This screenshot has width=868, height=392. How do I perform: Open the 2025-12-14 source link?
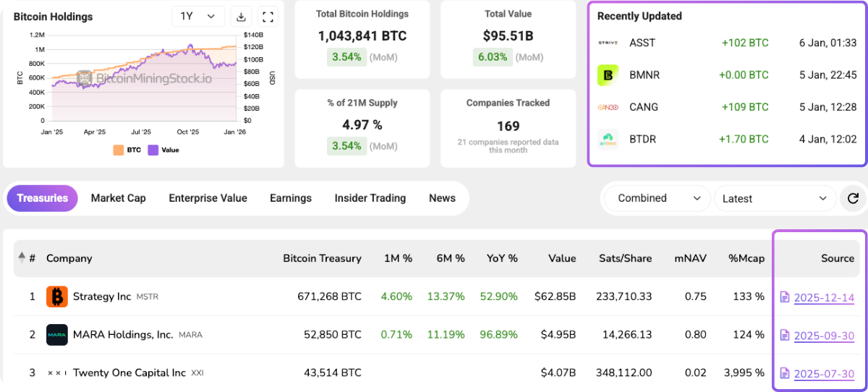[823, 297]
